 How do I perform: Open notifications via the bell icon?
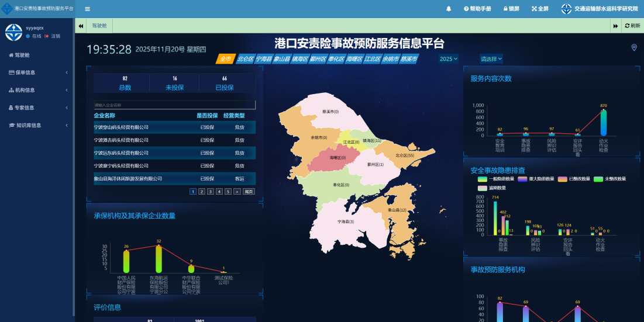point(449,9)
